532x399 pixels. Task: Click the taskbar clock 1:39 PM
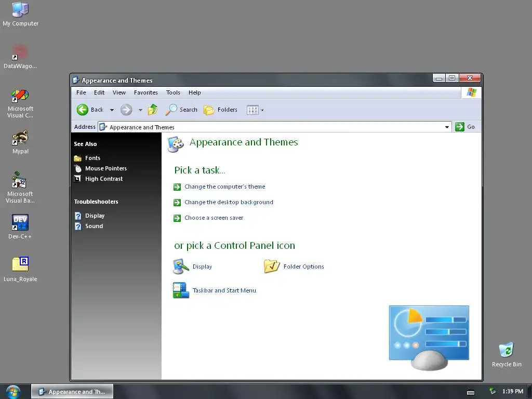point(513,392)
